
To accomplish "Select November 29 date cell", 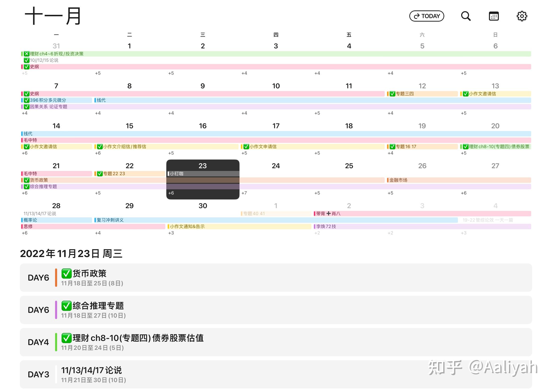I will [x=129, y=206].
